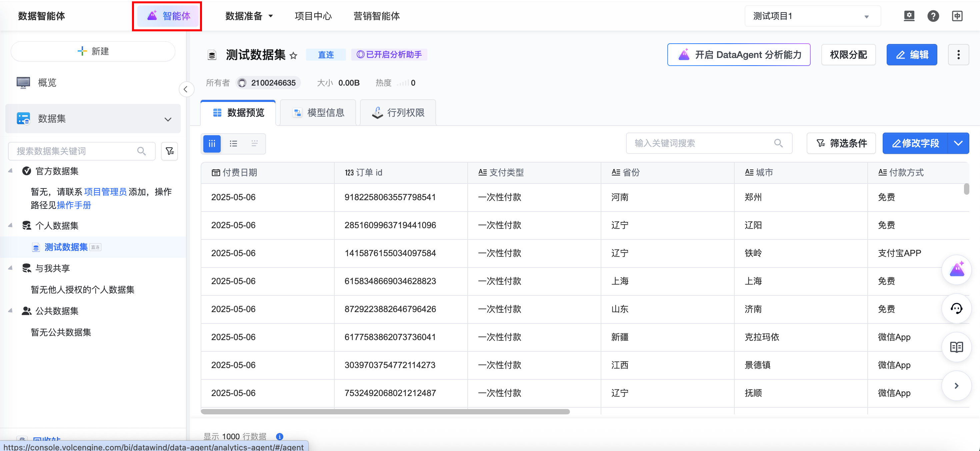Switch to list view mode
980x451 pixels.
pos(233,143)
